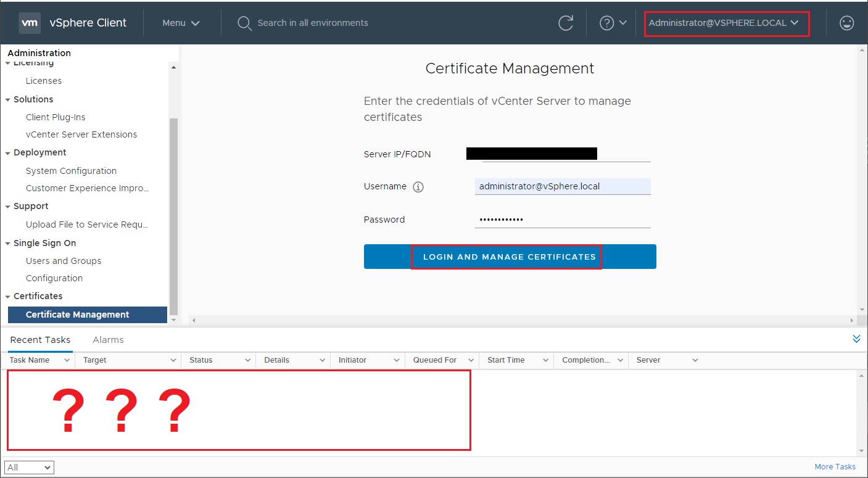Click the Username info icon
This screenshot has height=478, width=868.
point(418,187)
